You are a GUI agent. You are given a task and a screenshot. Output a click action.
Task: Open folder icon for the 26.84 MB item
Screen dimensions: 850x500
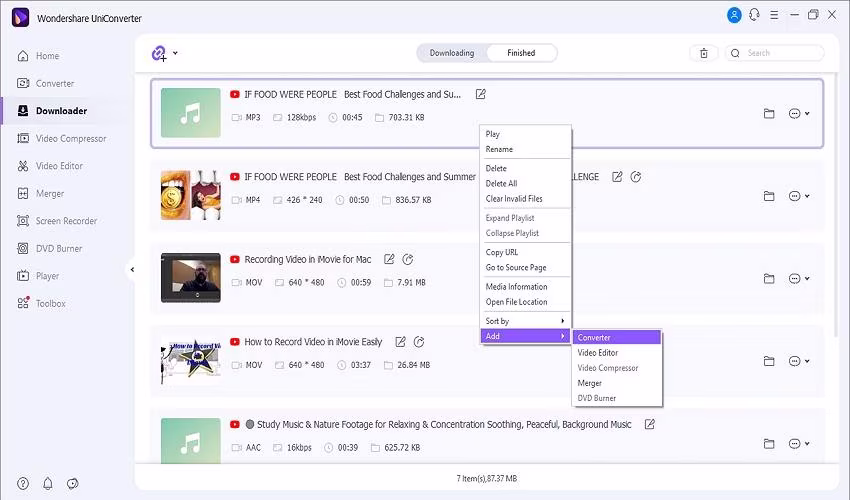pos(769,361)
